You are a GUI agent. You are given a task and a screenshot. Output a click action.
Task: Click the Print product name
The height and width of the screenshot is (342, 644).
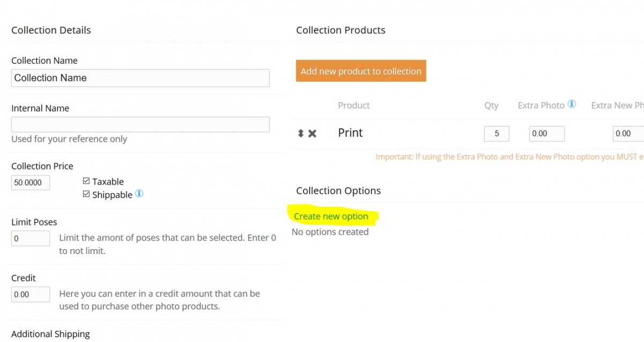click(x=350, y=133)
